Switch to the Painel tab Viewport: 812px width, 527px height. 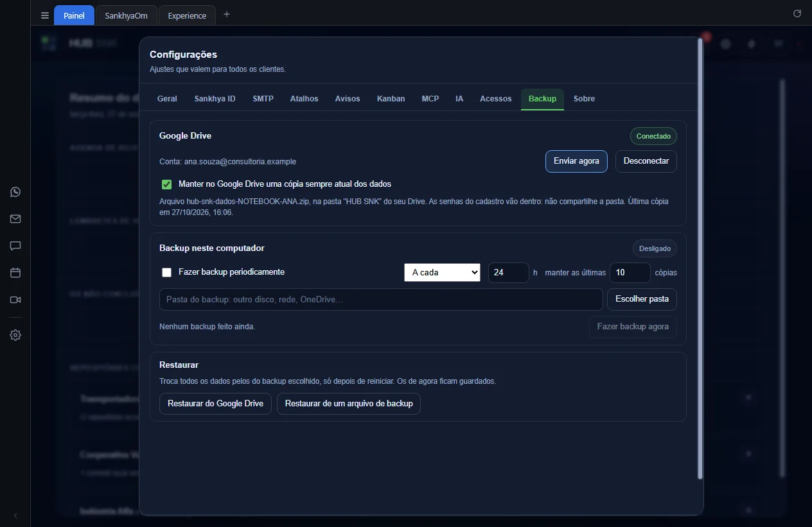[74, 15]
